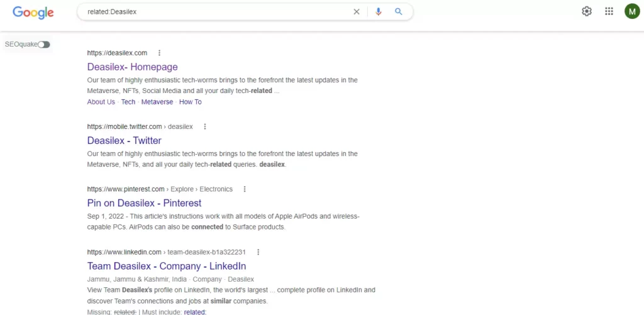
Task: Go to the How To sitelink
Action: (x=190, y=102)
